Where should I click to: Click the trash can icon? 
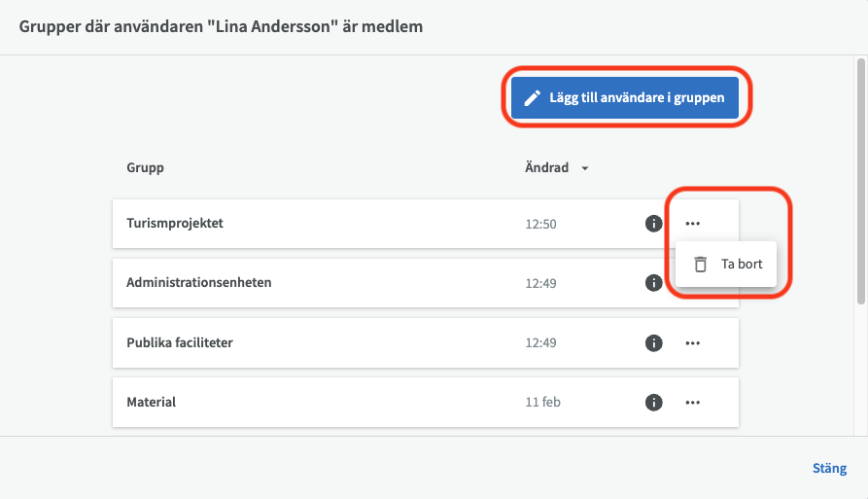pos(700,264)
